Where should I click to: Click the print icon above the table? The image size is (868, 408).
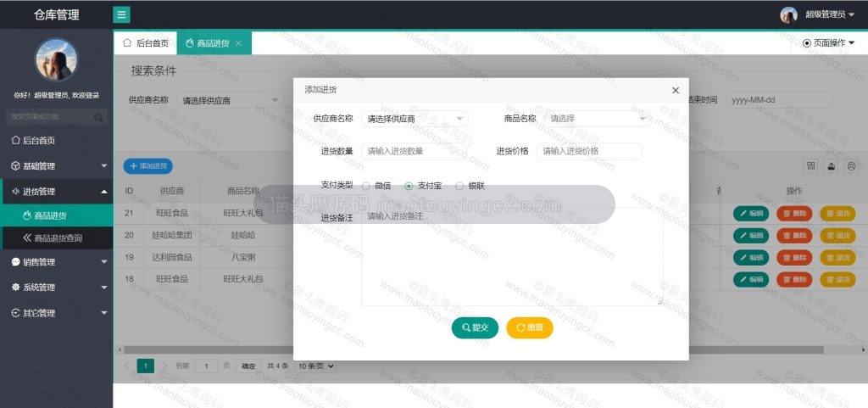point(851,166)
